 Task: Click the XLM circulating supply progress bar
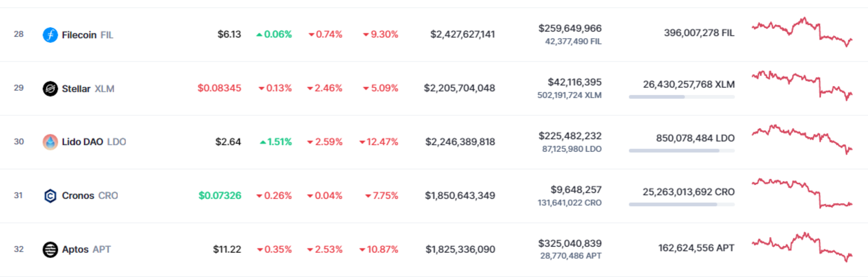pos(681,97)
